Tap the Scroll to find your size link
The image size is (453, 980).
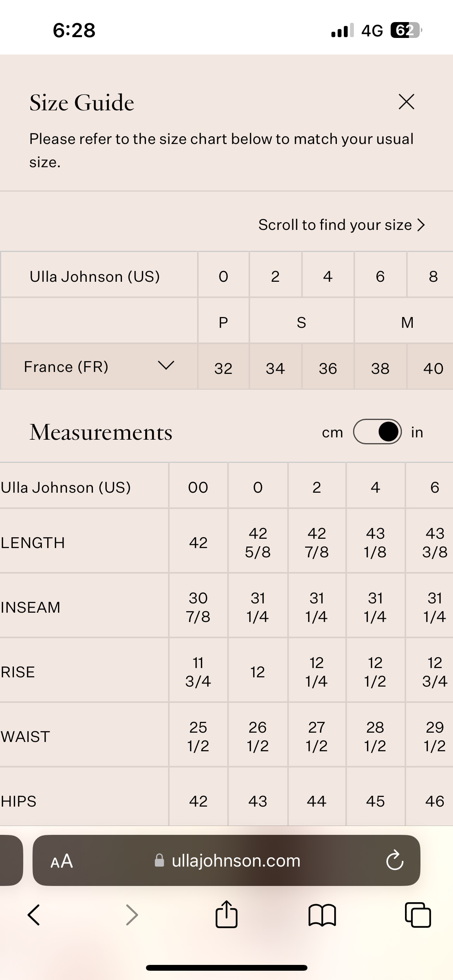342,225
